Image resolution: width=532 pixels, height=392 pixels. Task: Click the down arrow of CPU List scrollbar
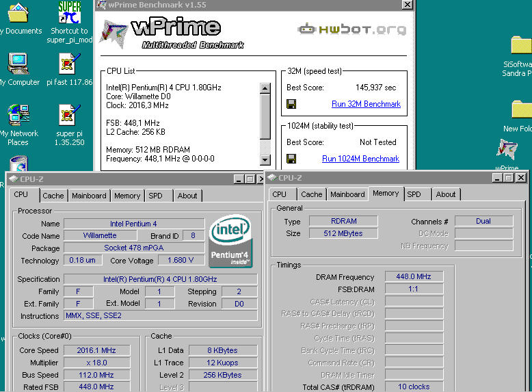(x=265, y=159)
